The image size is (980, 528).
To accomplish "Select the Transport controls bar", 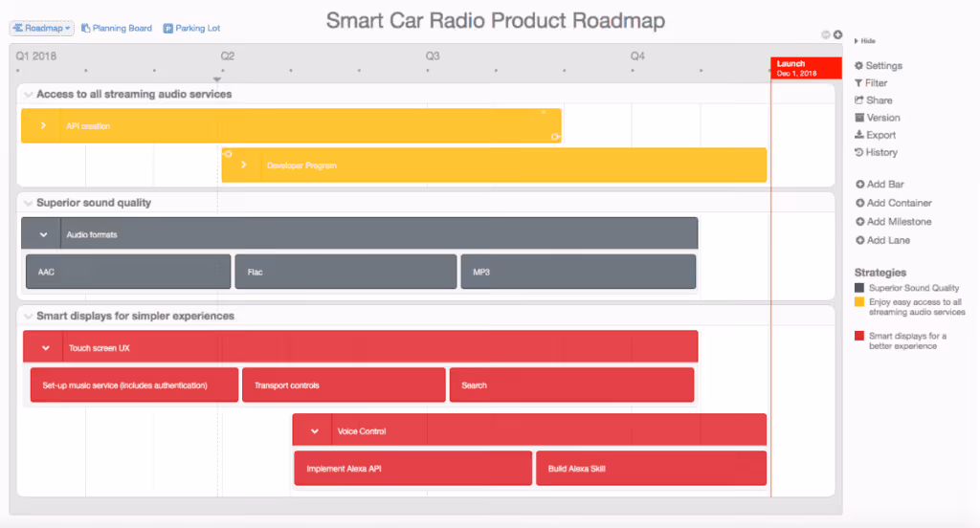I will [x=344, y=385].
